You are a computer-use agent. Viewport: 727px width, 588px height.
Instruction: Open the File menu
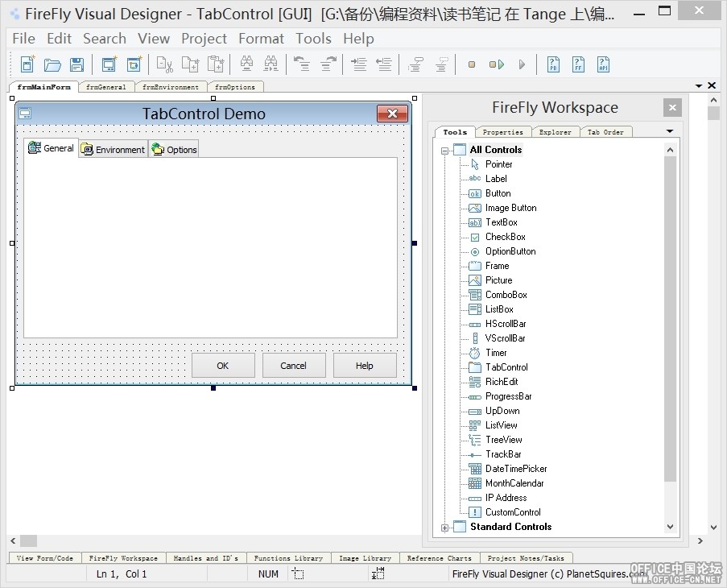point(23,39)
